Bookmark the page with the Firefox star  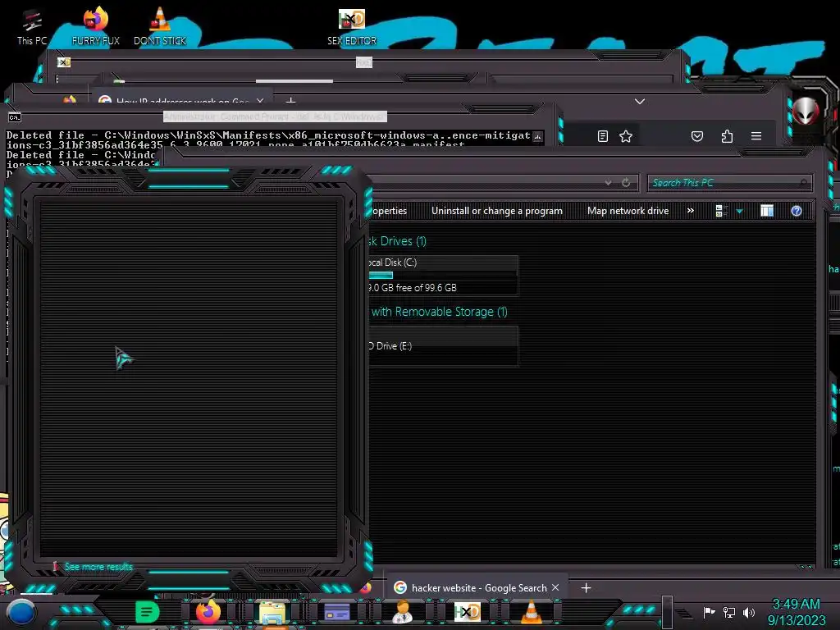626,136
